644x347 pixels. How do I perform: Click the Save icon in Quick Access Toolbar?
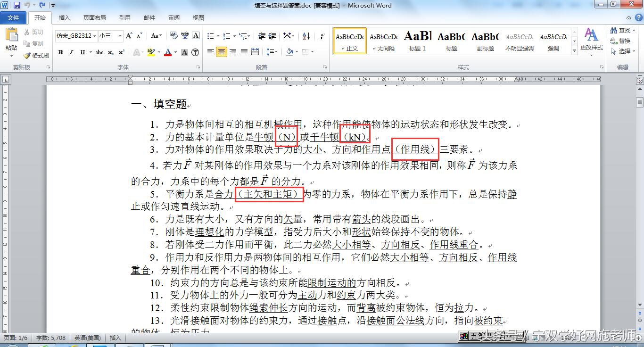click(17, 5)
